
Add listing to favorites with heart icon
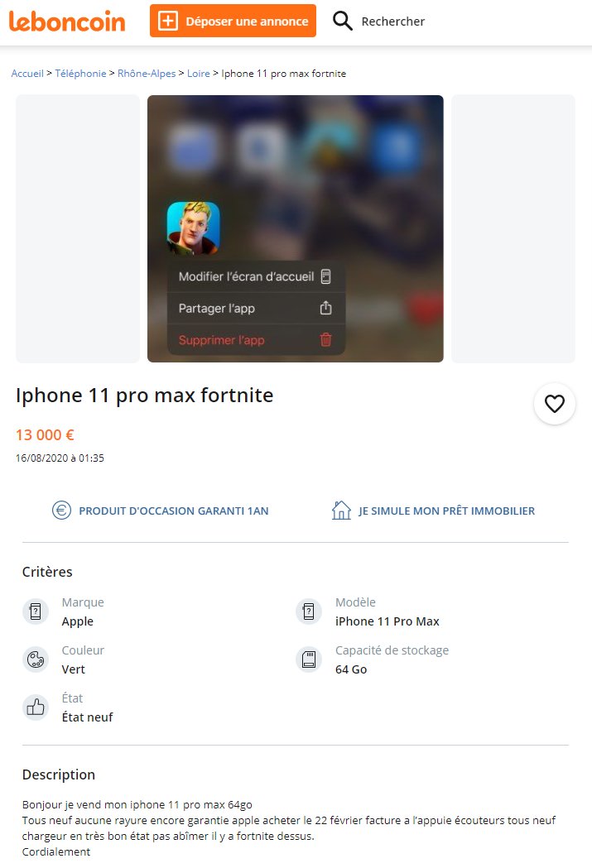[555, 404]
